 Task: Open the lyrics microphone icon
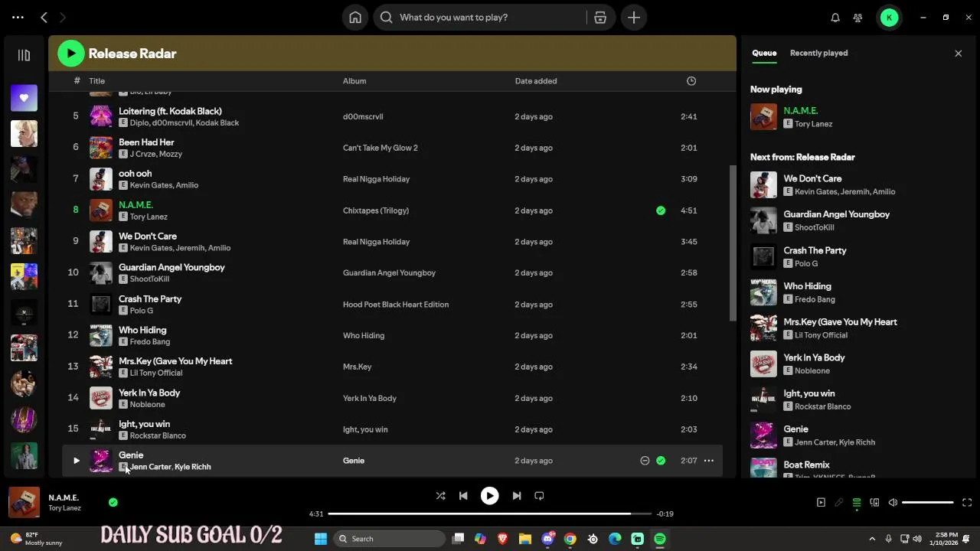[x=838, y=503]
